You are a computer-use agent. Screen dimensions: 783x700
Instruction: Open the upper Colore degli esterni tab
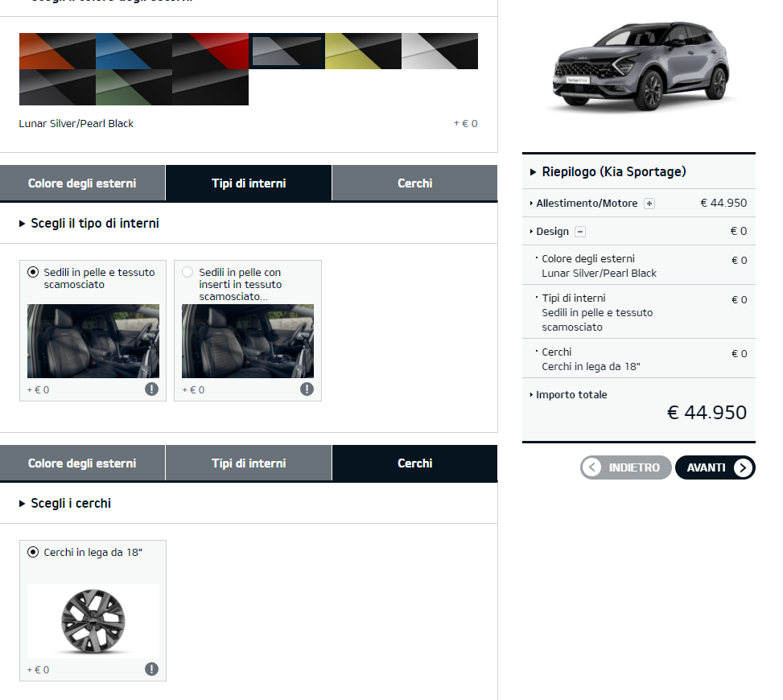point(82,183)
